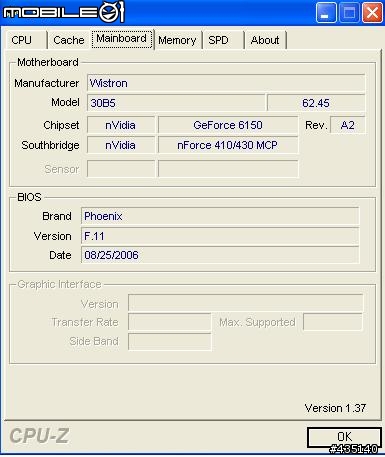Click the Chipset label
385x457 pixels.
61,125
